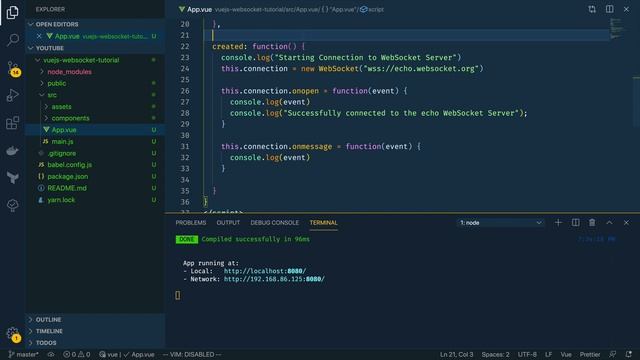Viewport: 640px width, 360px height.
Task: Click the feedback icon in status bar
Action: 612,354
